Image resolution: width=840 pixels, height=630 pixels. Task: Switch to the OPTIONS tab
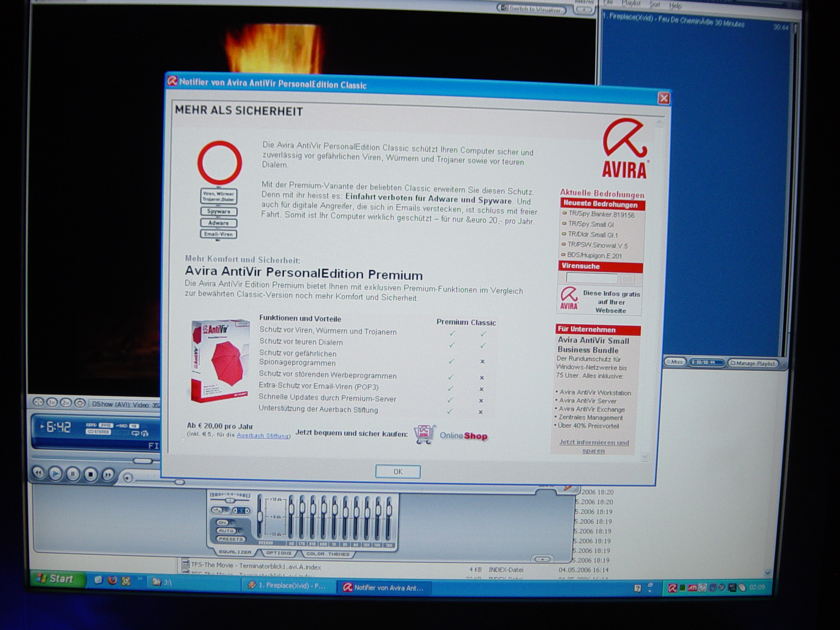click(278, 553)
